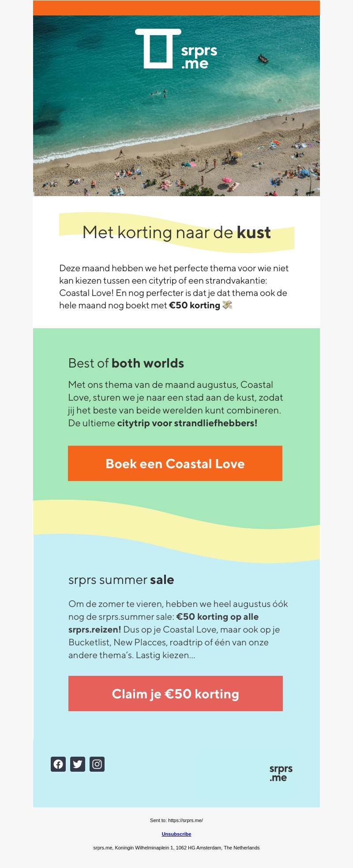Select the Best of both worlds heading
Screen dimensions: 353x868
[x=126, y=363]
